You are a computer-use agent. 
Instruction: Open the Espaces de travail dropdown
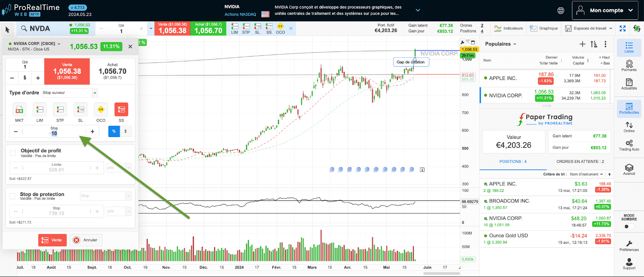(x=588, y=28)
